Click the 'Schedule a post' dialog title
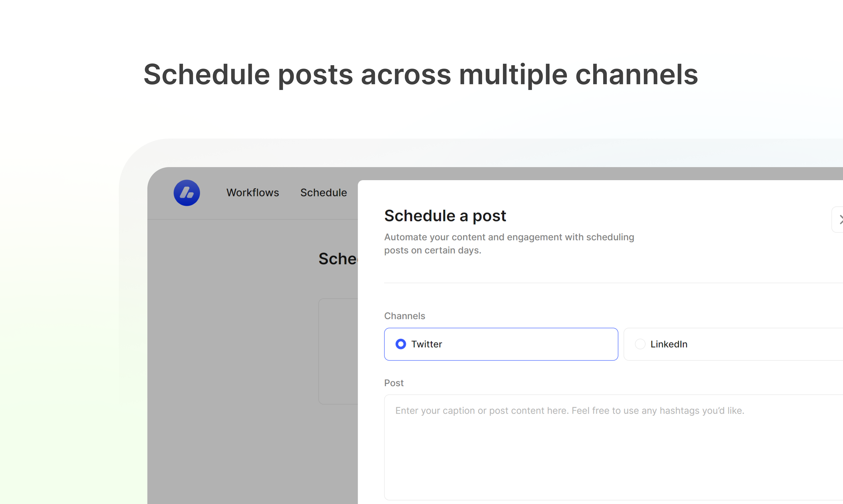This screenshot has height=504, width=843. coord(445,216)
